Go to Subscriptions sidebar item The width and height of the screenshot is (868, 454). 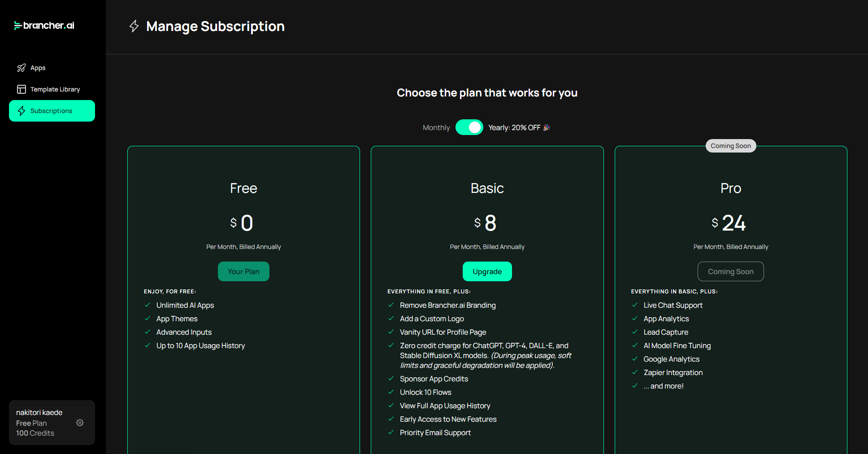52,111
